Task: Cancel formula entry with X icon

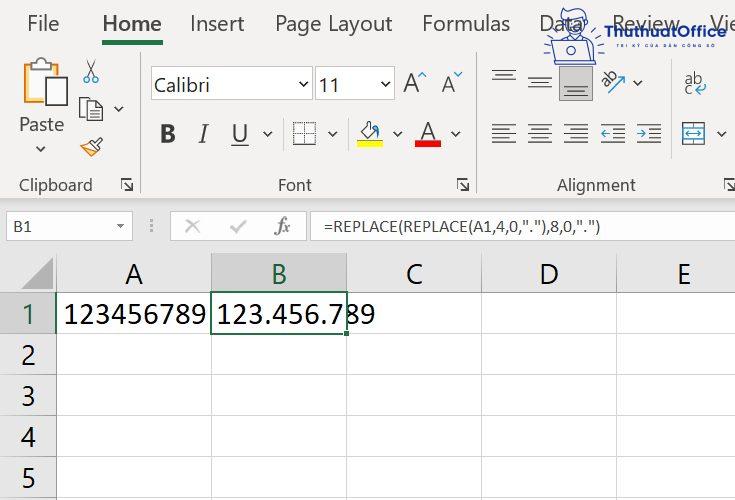Action: [192, 226]
